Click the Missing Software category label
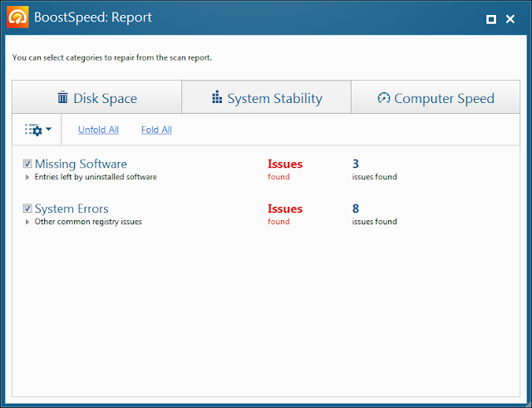The height and width of the screenshot is (408, 532). pos(81,164)
